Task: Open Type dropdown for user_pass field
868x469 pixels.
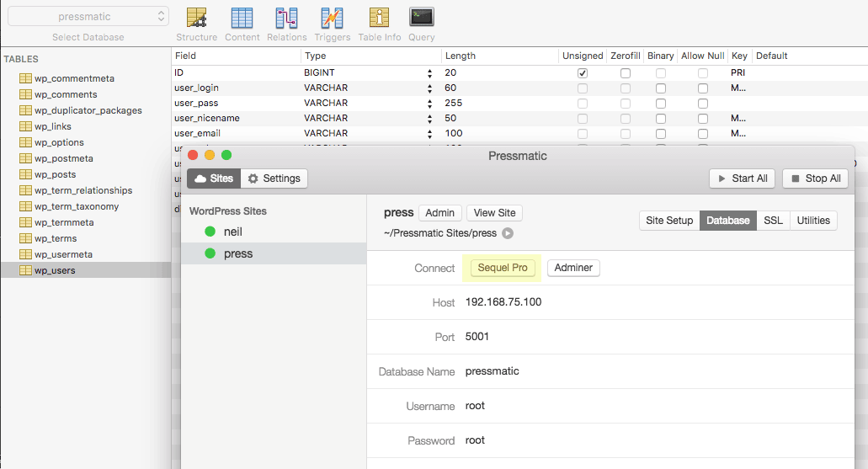Action: (429, 104)
